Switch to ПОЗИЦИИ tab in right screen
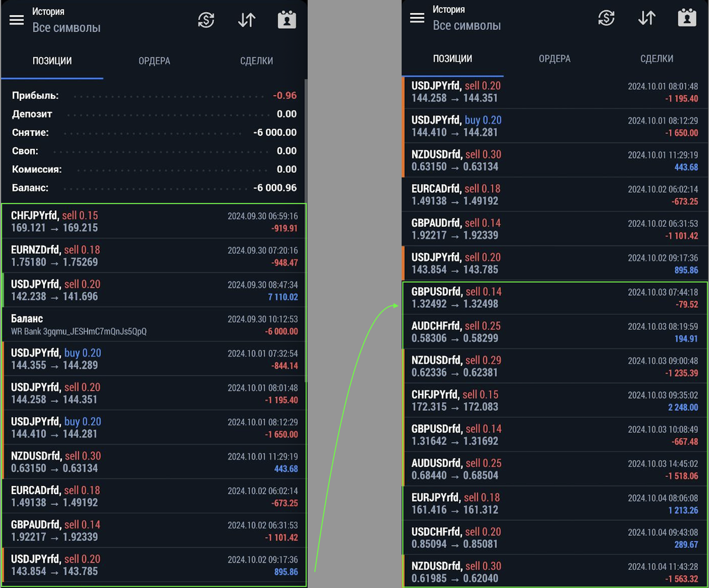 point(453,58)
